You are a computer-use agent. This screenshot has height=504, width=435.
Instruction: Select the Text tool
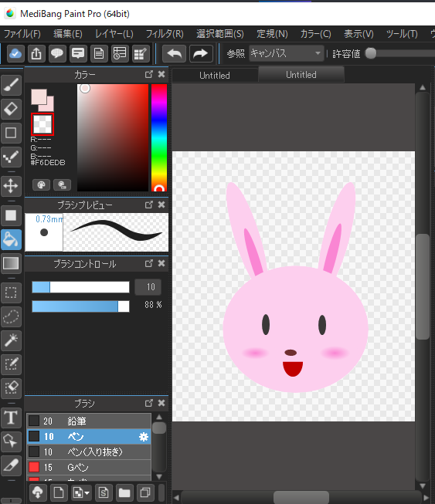(12, 418)
